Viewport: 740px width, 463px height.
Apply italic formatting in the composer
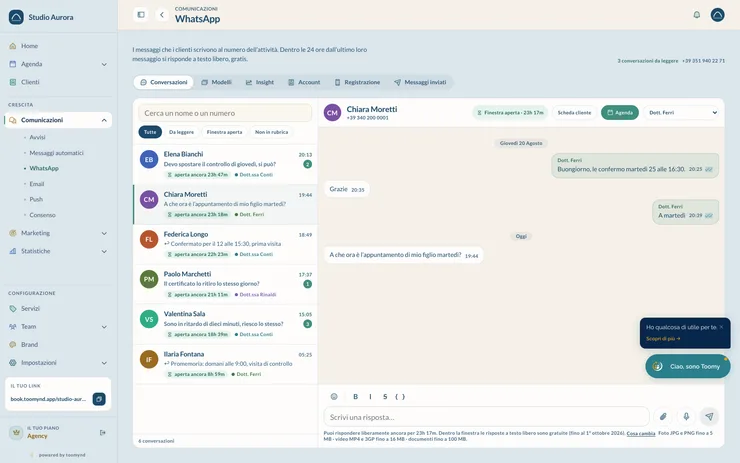click(370, 396)
